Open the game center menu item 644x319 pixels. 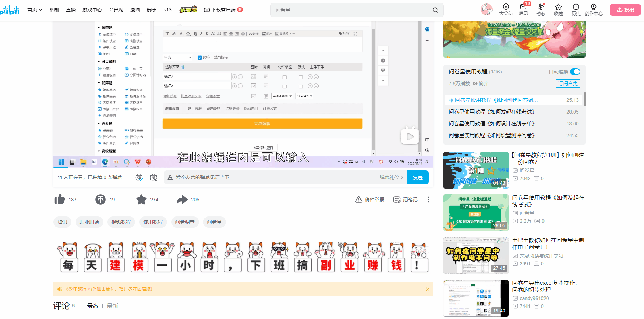click(92, 10)
